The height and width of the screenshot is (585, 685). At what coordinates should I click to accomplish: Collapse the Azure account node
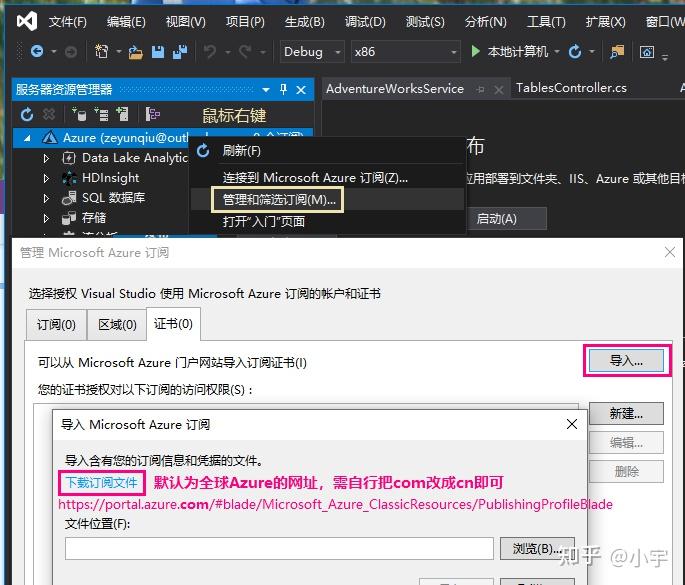[x=28, y=138]
